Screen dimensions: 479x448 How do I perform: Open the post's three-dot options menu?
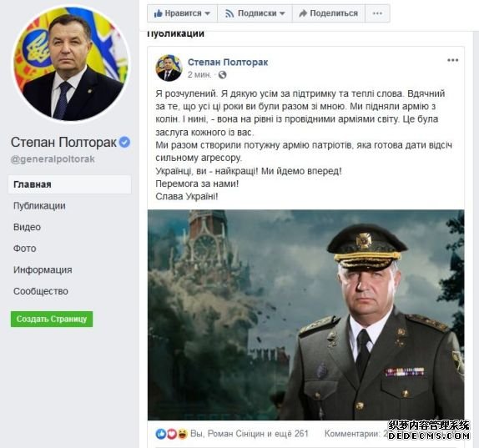click(453, 60)
